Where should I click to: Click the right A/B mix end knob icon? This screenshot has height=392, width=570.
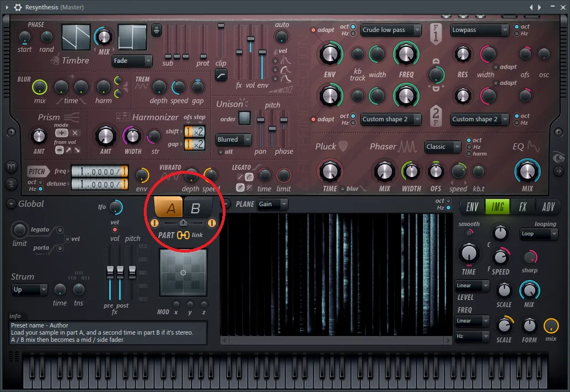click(x=212, y=223)
